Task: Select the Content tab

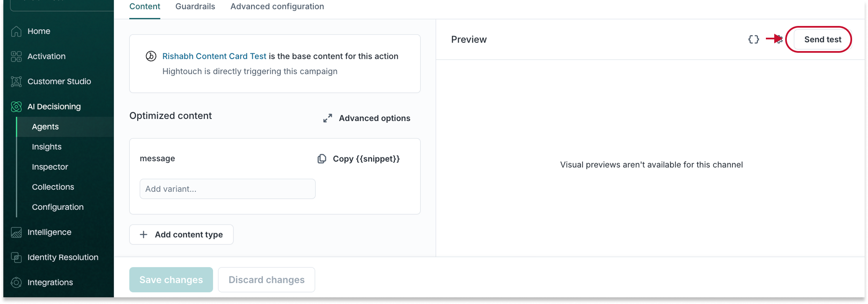Action: coord(144,7)
